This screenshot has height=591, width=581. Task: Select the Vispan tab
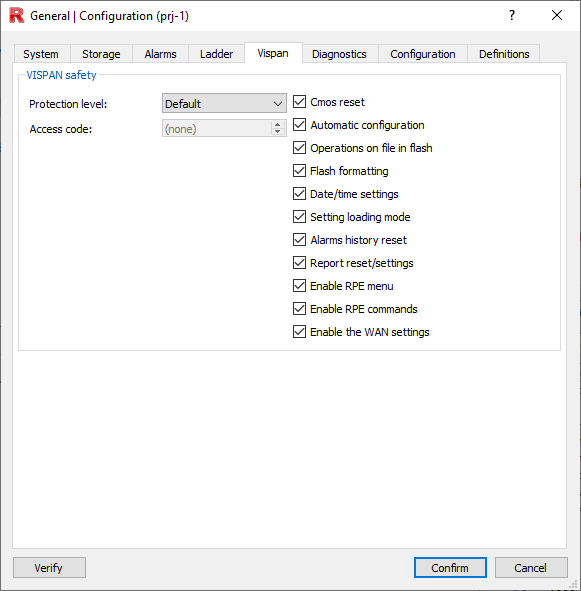[x=273, y=53]
